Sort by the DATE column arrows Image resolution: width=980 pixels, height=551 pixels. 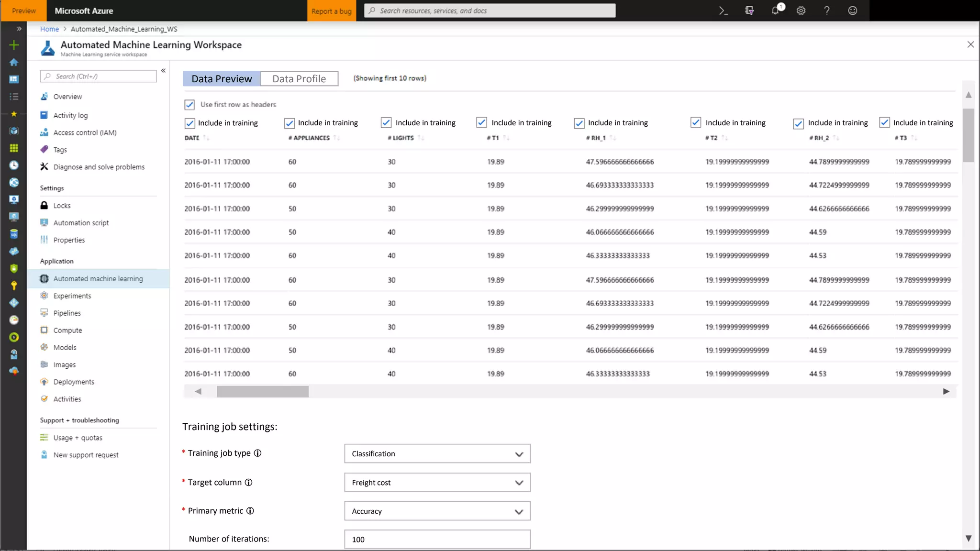click(206, 138)
